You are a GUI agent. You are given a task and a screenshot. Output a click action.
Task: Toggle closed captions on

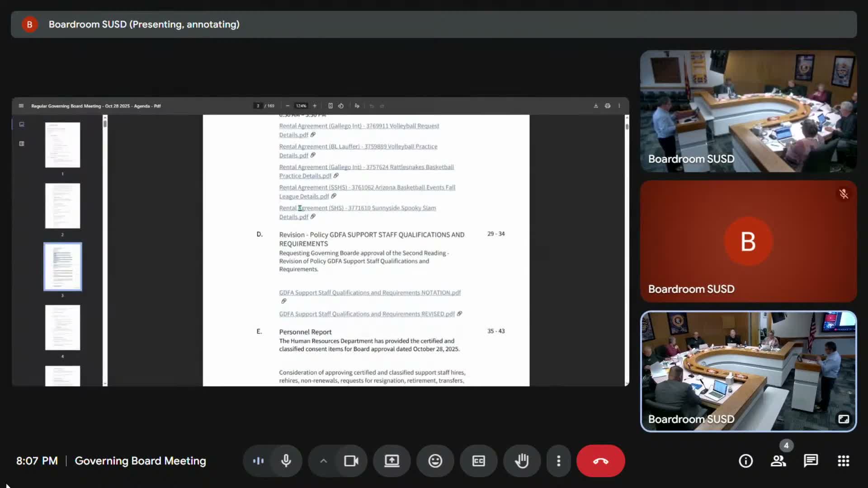(x=478, y=461)
